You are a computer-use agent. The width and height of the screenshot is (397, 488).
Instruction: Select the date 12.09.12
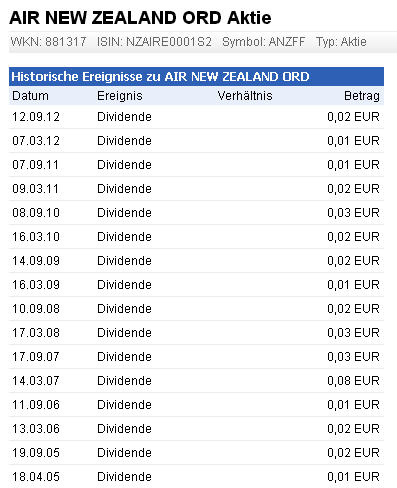coord(36,117)
